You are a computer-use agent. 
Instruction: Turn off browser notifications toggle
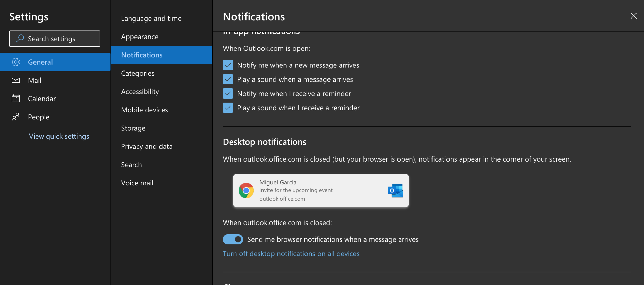[x=233, y=239]
